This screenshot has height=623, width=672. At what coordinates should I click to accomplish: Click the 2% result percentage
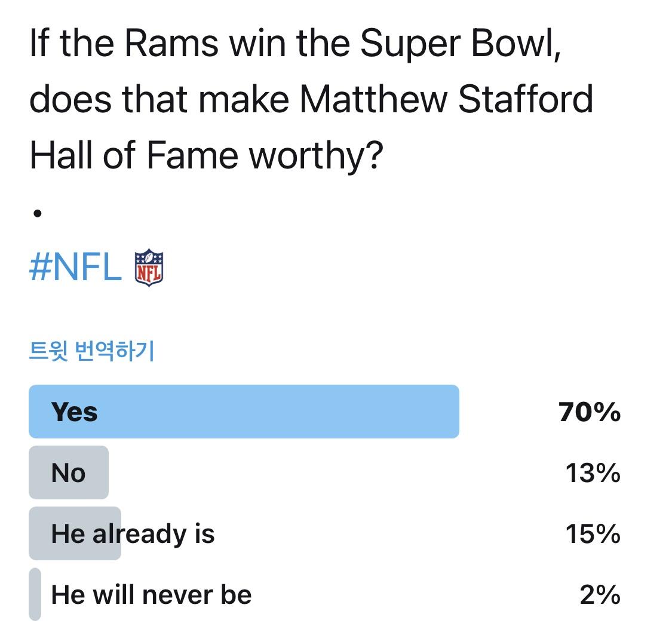[599, 594]
